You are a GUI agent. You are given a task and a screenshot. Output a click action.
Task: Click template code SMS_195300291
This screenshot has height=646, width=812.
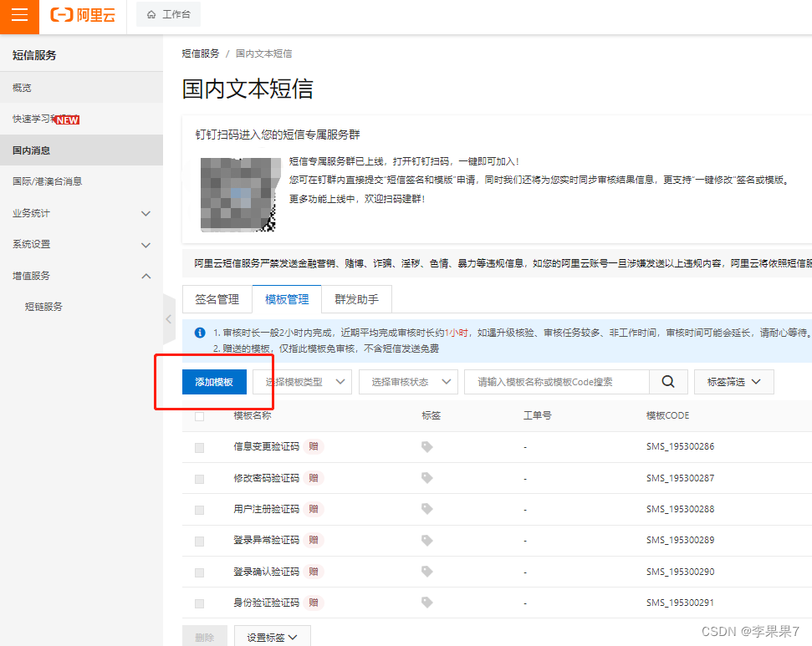pyautogui.click(x=680, y=603)
